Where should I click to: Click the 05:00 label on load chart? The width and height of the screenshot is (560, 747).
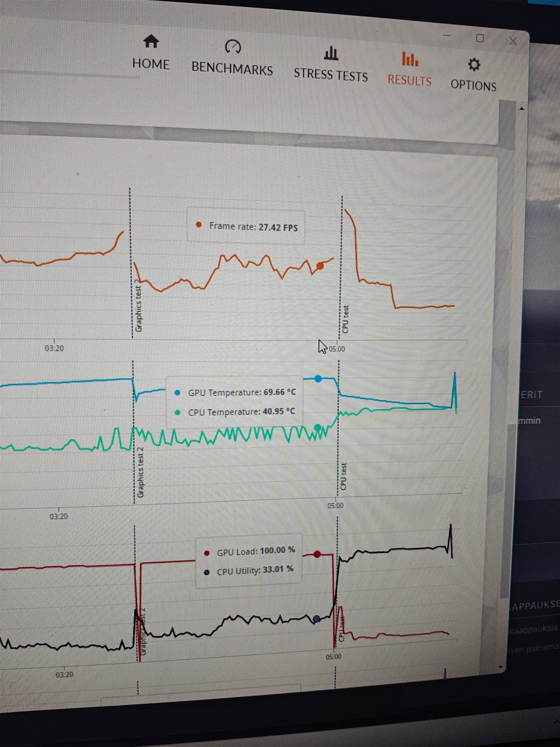pyautogui.click(x=334, y=657)
